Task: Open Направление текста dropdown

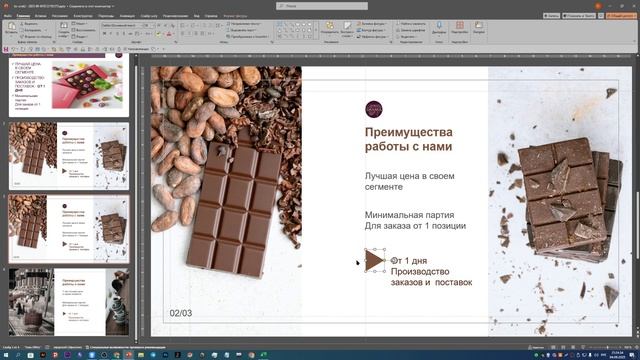Action: [x=243, y=24]
